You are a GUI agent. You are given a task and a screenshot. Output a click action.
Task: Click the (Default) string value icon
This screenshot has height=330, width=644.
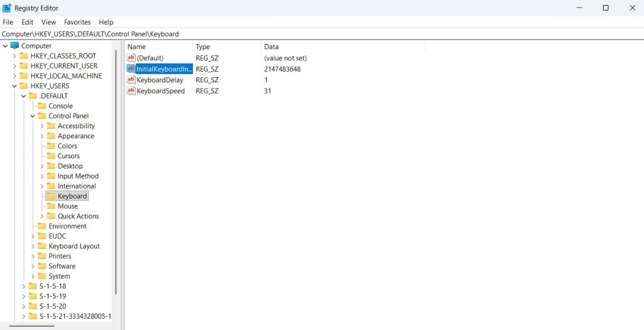tap(131, 58)
